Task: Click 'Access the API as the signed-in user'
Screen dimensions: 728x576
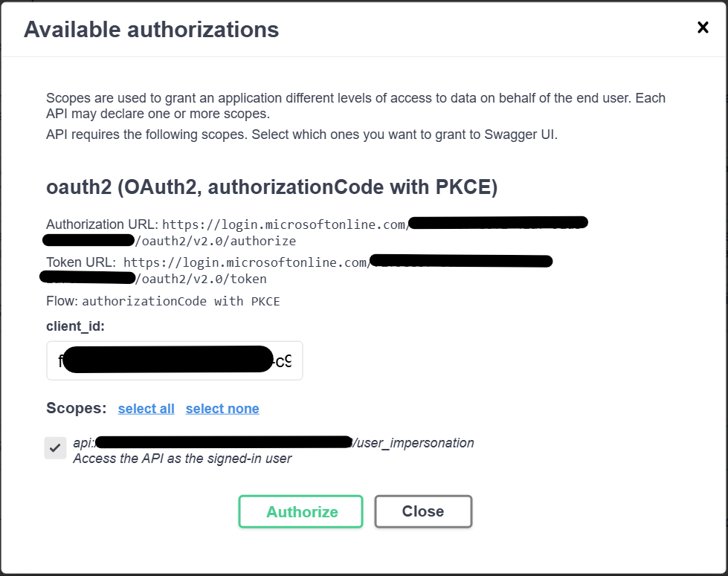Action: tap(182, 459)
